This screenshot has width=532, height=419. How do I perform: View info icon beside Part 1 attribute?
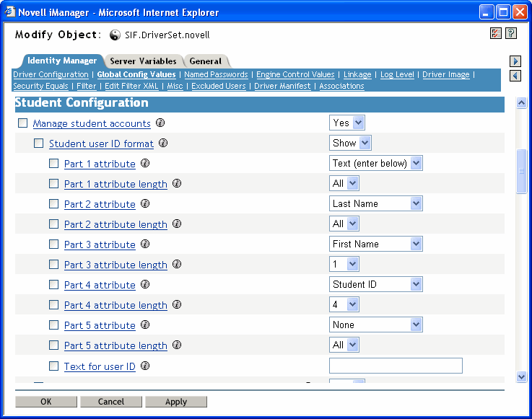point(145,164)
